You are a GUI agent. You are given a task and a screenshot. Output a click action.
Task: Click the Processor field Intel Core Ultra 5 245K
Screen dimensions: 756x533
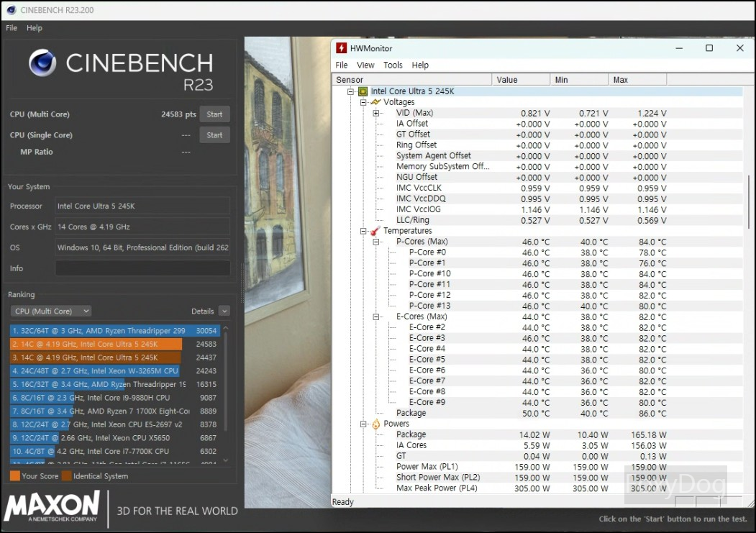[142, 206]
